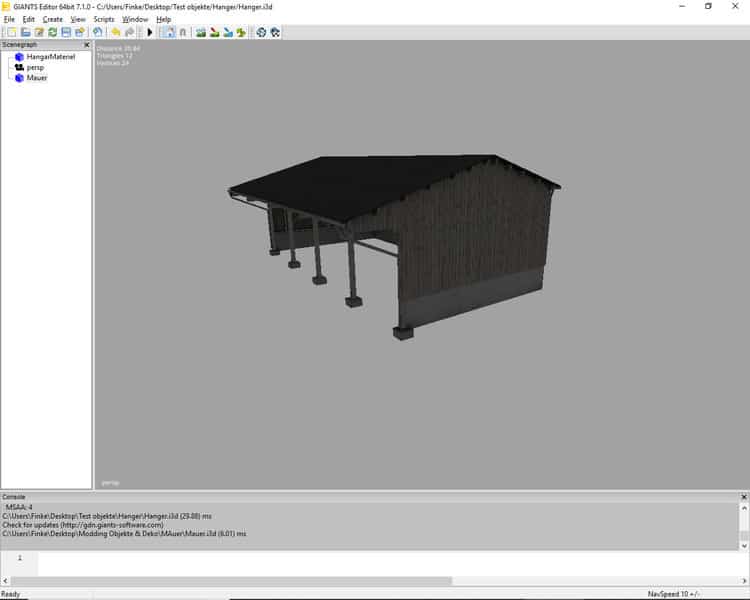Close the Scenegraph panel

[87, 45]
